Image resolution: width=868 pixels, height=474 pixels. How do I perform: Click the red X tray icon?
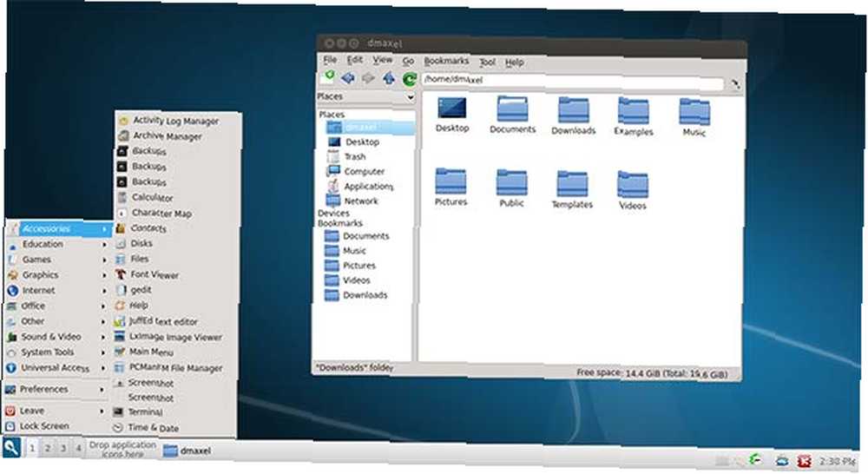click(804, 461)
